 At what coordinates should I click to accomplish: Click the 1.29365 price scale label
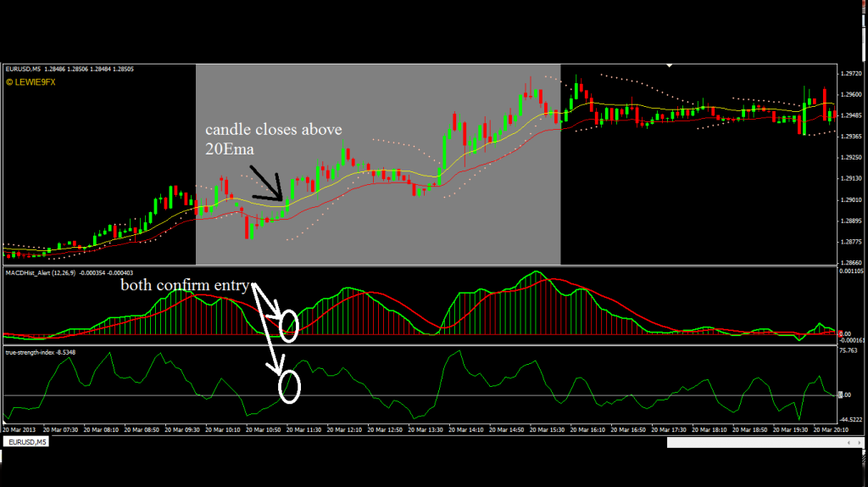coord(851,137)
